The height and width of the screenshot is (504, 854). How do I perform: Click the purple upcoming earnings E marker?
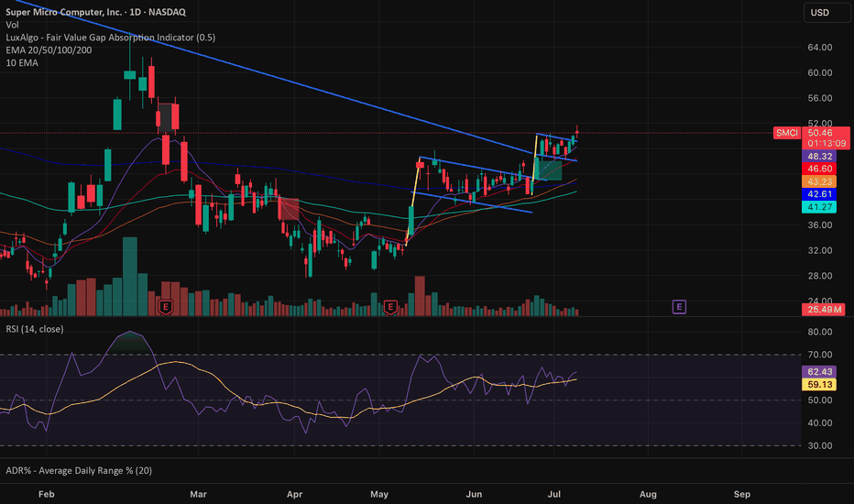pyautogui.click(x=679, y=307)
